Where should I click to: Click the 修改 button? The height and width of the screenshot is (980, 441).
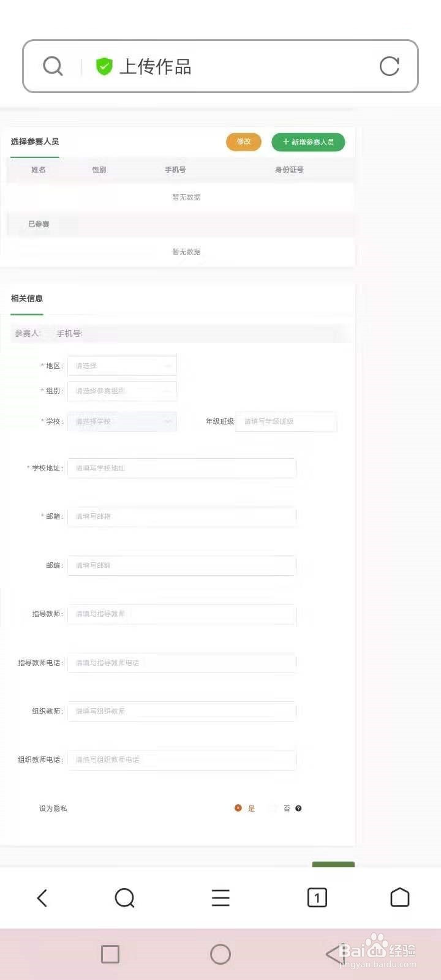pyautogui.click(x=244, y=141)
